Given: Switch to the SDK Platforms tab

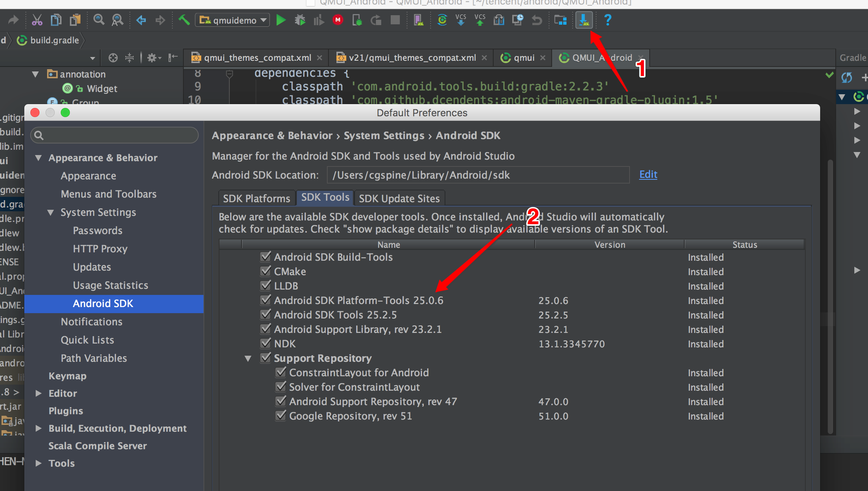Looking at the screenshot, I should pos(256,198).
